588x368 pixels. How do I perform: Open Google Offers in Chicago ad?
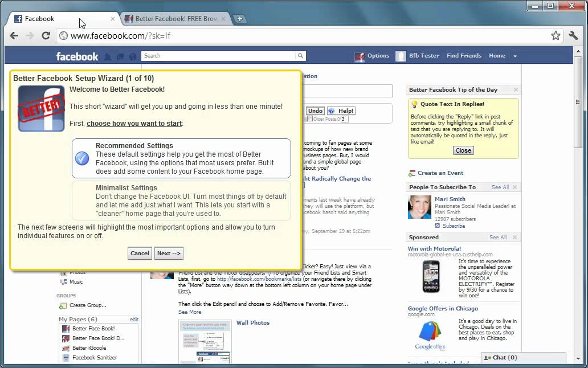443,308
